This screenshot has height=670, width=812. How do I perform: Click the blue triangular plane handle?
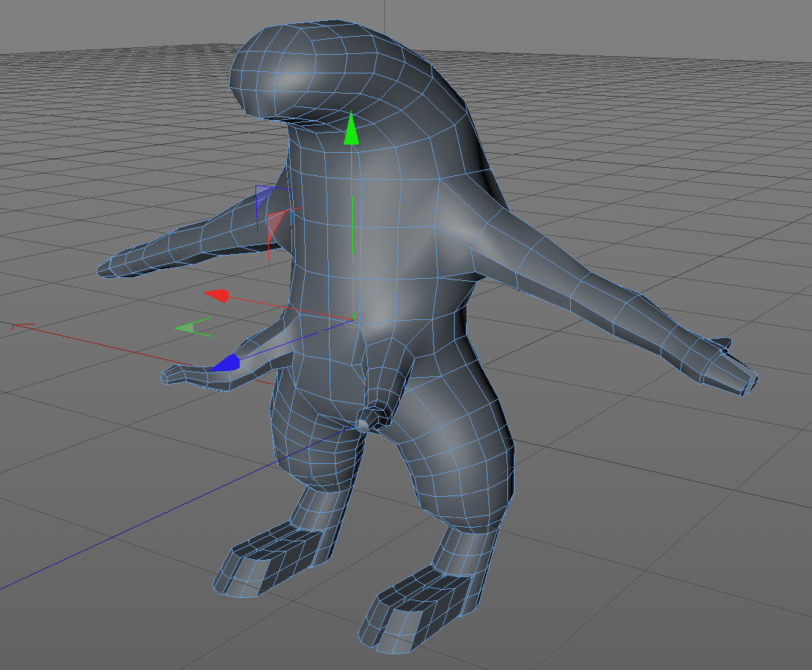264,197
